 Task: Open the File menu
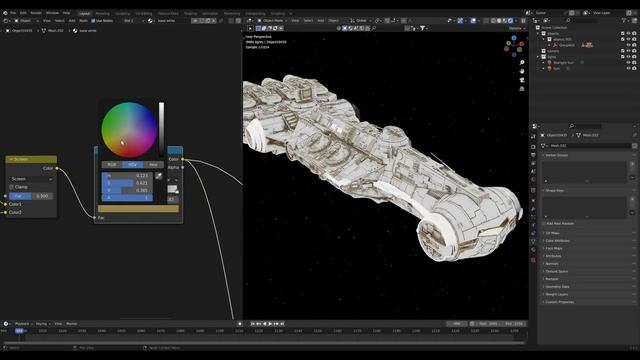coord(13,13)
